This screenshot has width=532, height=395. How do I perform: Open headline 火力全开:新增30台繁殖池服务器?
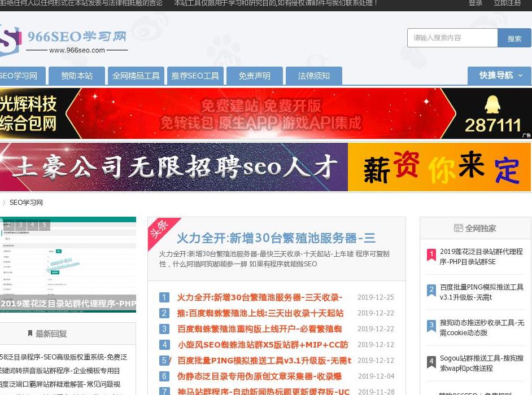pos(276,238)
